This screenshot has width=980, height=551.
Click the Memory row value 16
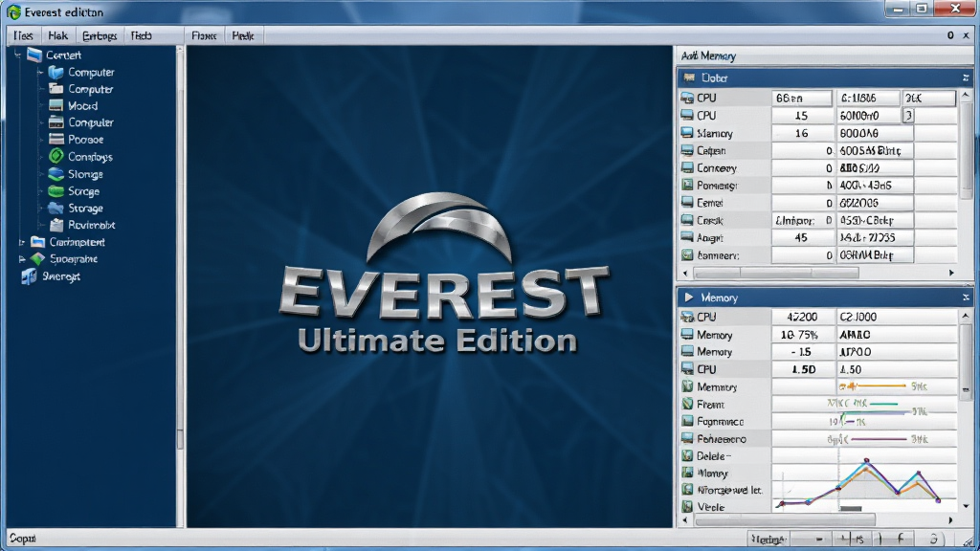point(803,133)
